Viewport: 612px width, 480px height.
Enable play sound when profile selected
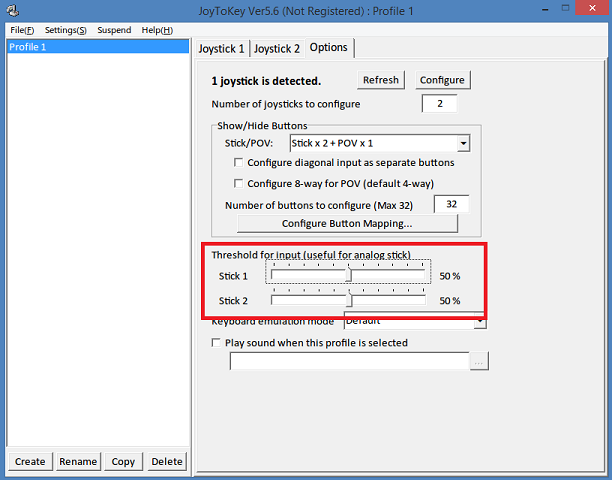click(216, 343)
